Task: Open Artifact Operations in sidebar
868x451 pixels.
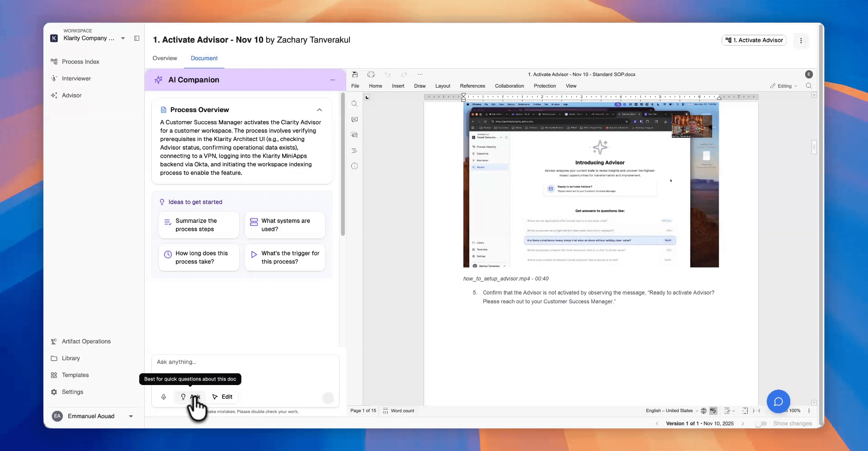Action: pyautogui.click(x=81, y=342)
